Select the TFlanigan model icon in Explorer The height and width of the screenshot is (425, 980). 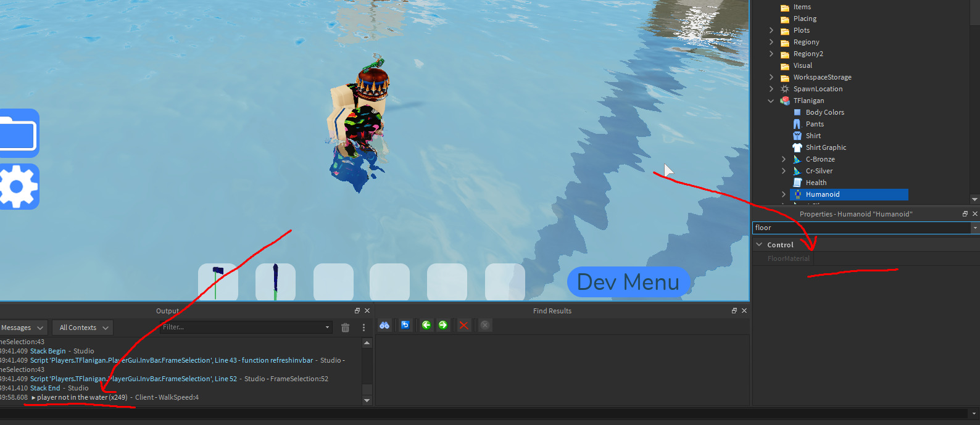pos(785,101)
